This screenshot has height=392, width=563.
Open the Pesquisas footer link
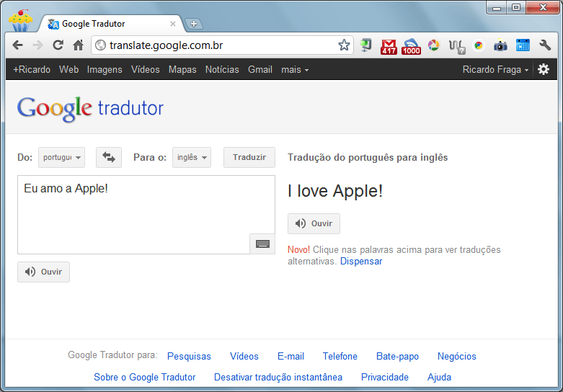pyautogui.click(x=189, y=356)
